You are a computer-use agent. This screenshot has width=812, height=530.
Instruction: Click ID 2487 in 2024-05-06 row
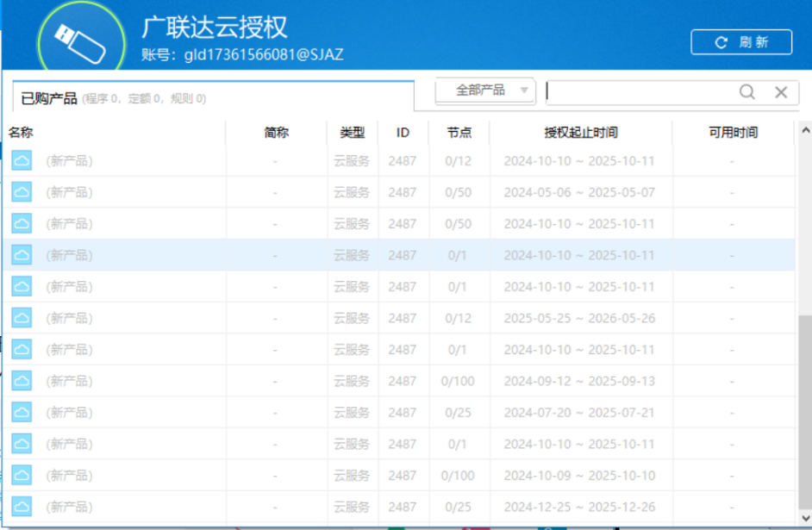click(403, 192)
